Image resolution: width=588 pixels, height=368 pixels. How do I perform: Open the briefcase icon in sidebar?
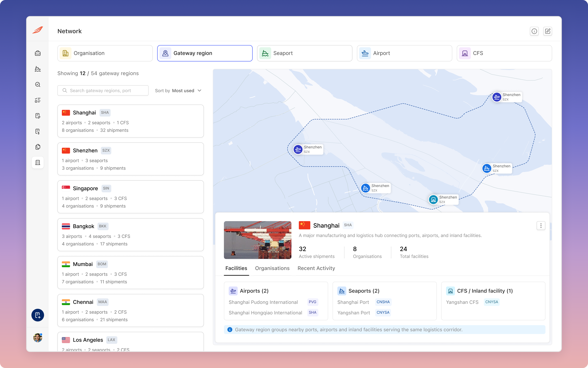[38, 53]
